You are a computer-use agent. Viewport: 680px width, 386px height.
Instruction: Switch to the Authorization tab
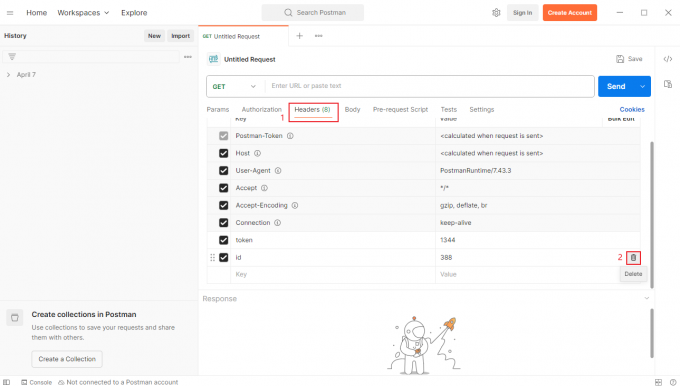click(x=262, y=109)
